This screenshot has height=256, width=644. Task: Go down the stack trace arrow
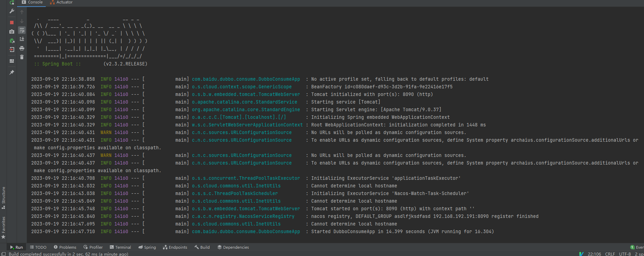point(22,21)
